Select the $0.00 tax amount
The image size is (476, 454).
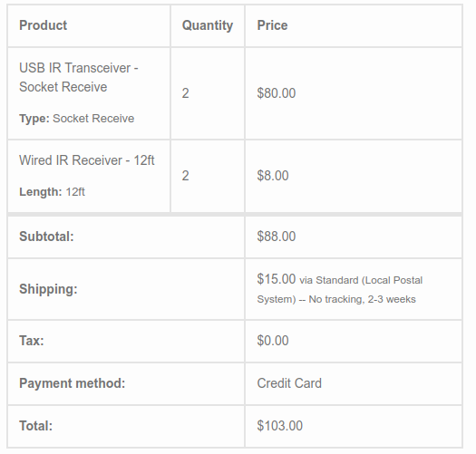point(273,341)
